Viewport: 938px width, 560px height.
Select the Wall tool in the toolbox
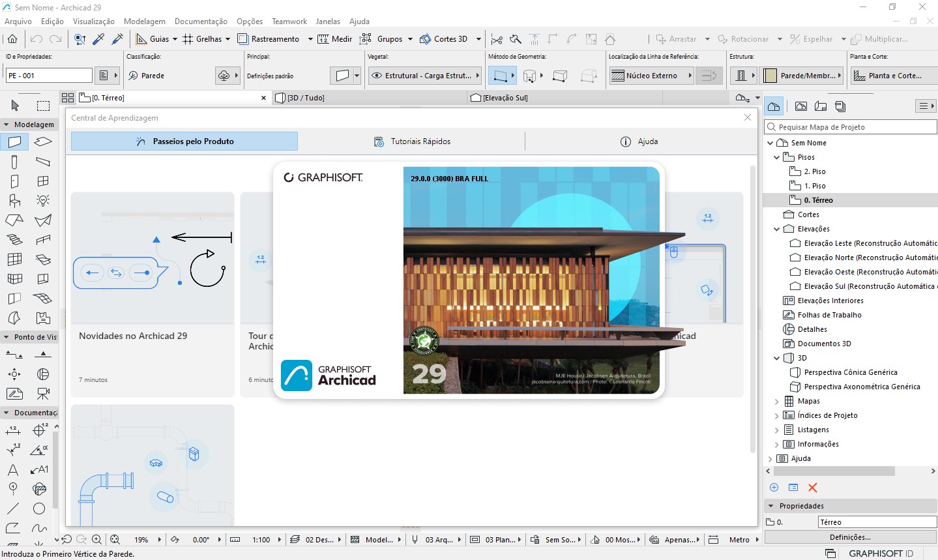tap(14, 141)
